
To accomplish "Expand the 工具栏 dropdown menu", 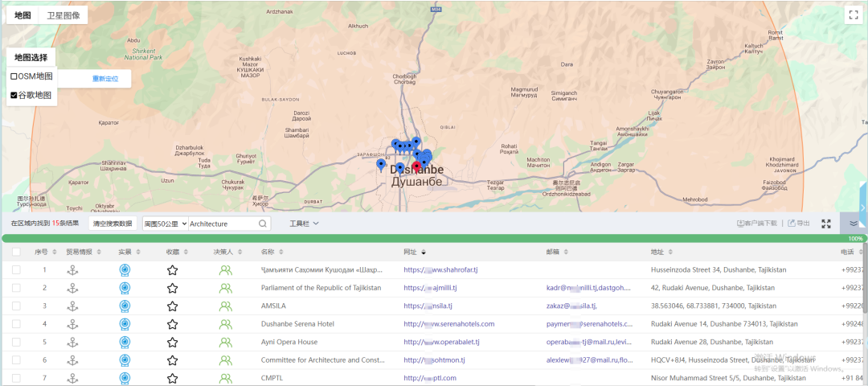I will [x=305, y=224].
